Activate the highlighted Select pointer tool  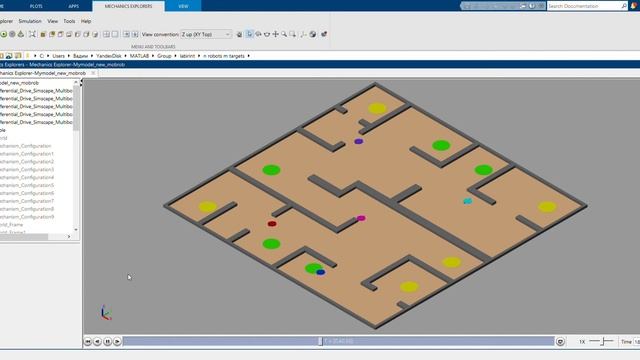pyautogui.click(x=249, y=34)
